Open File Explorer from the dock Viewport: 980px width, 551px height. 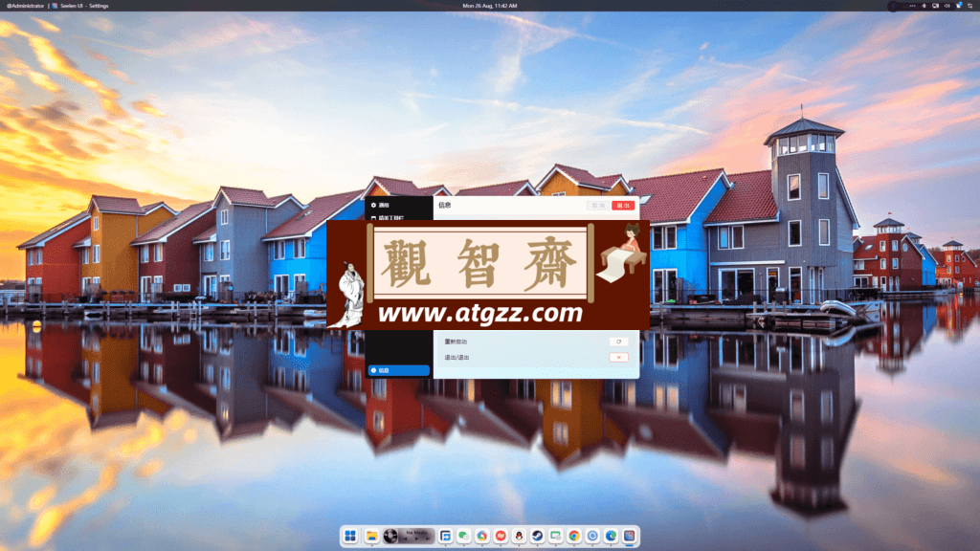(x=372, y=536)
